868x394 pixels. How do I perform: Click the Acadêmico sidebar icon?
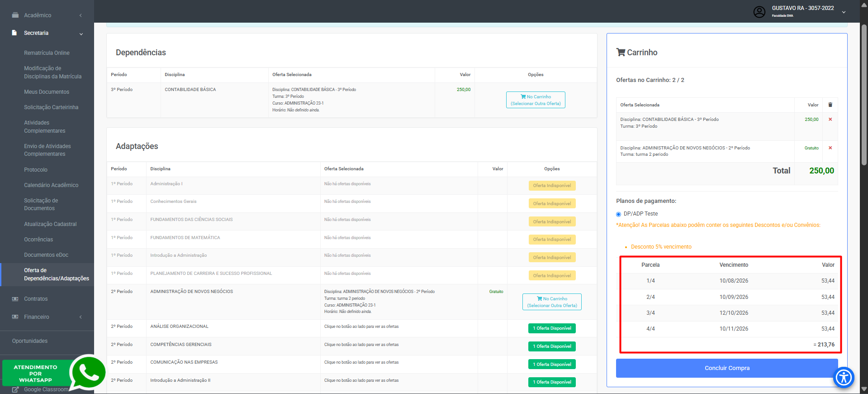tap(15, 15)
